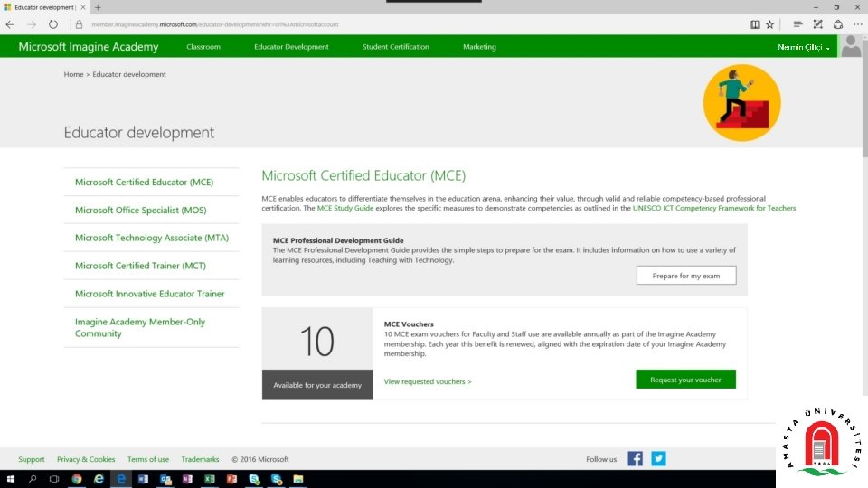Click the Educator development page heading
The image size is (868, 488).
coord(139,132)
